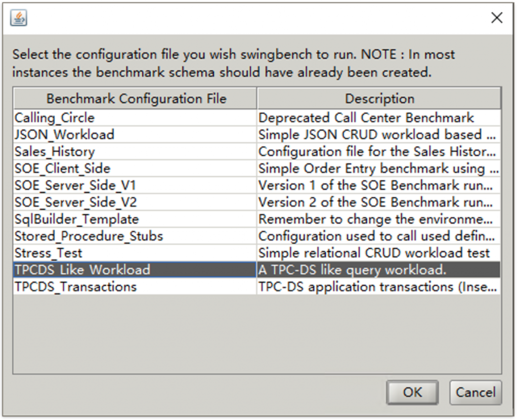This screenshot has width=518, height=420.
Task: Select the Stress_Test benchmark
Action: tap(48, 253)
